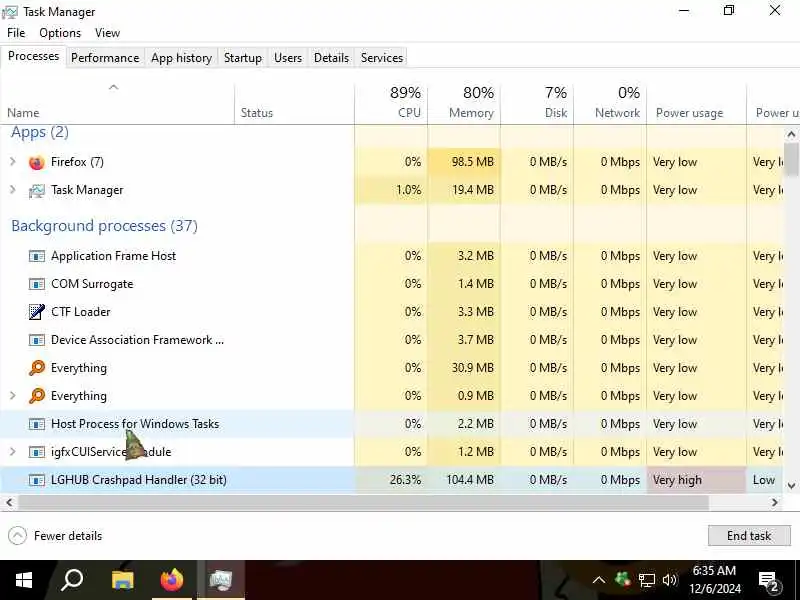Click the Apps (2) group heading
The image size is (800, 600).
[x=40, y=132]
